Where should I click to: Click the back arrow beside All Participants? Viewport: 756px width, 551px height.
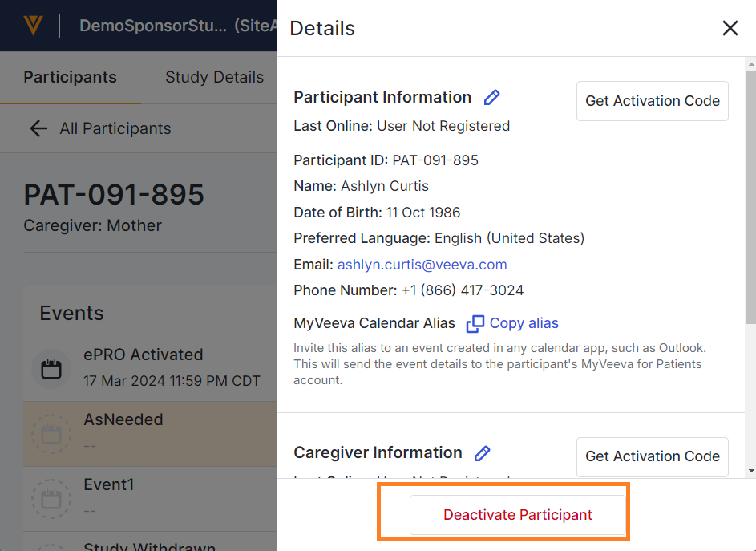pyautogui.click(x=38, y=128)
